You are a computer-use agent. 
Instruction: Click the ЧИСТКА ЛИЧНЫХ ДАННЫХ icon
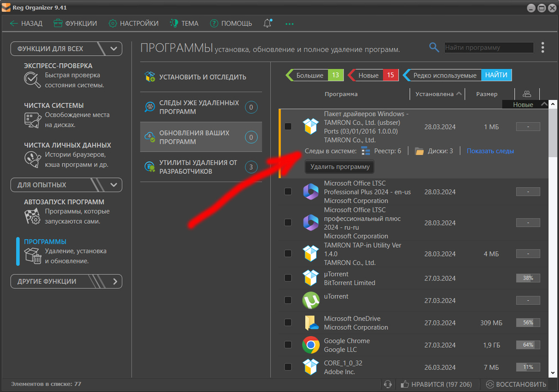32,159
